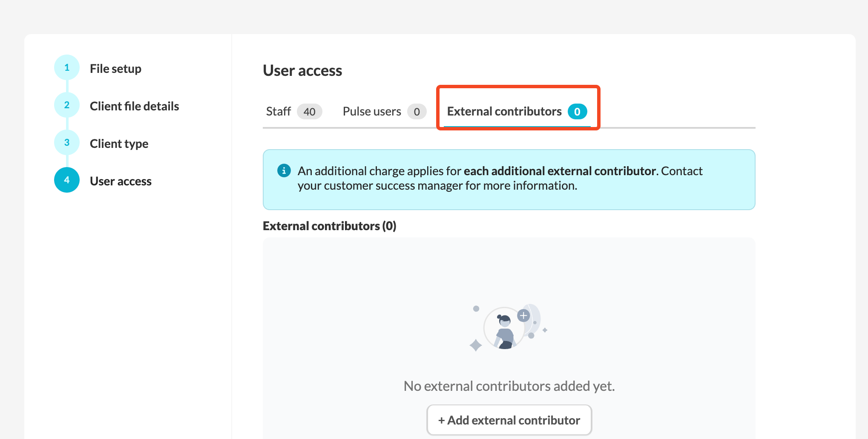This screenshot has width=868, height=439.
Task: Click Add external contributor button
Action: point(509,420)
